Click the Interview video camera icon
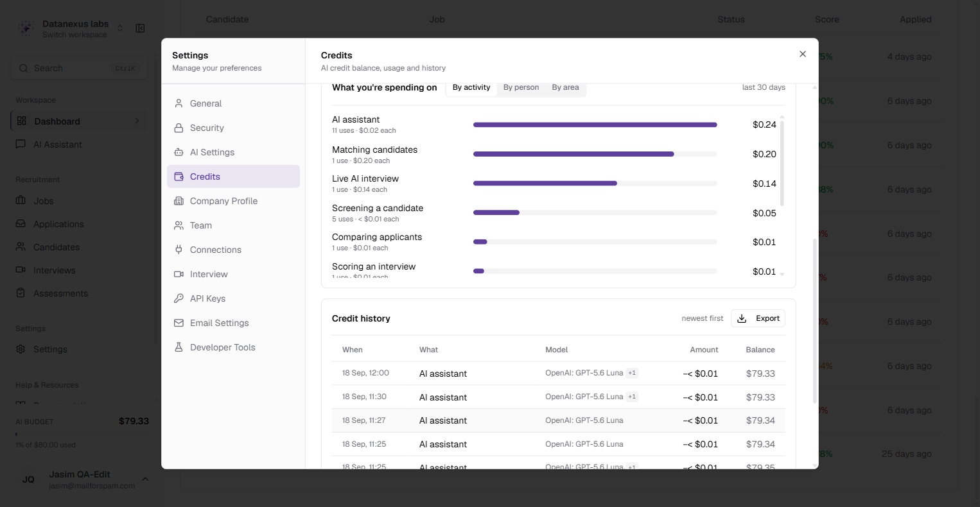This screenshot has height=507, width=980. [179, 274]
